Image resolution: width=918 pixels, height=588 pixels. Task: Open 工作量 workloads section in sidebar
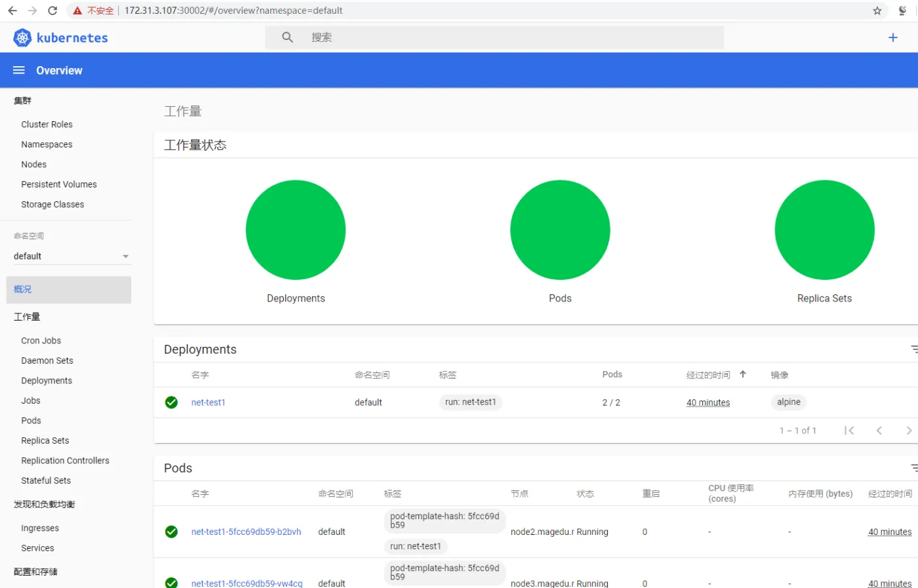(27, 317)
